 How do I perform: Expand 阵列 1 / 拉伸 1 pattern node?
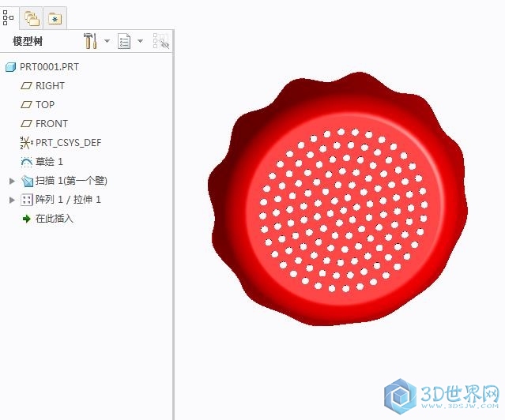12,200
